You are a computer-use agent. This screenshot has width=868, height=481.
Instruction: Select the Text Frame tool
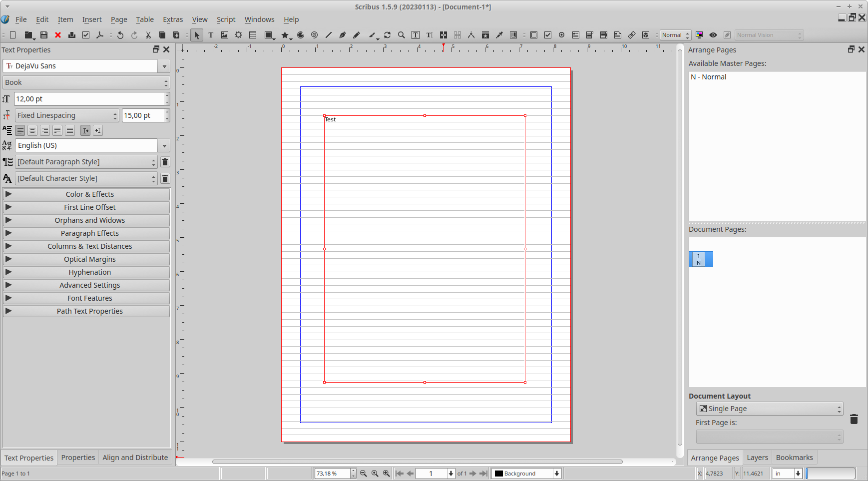coord(211,35)
